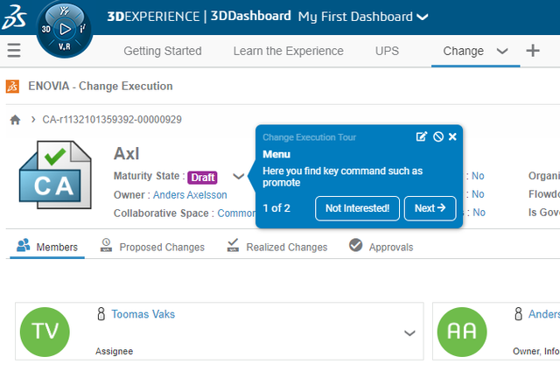This screenshot has width=560, height=392.
Task: Click the Change Action CA document icon
Action: (x=55, y=175)
